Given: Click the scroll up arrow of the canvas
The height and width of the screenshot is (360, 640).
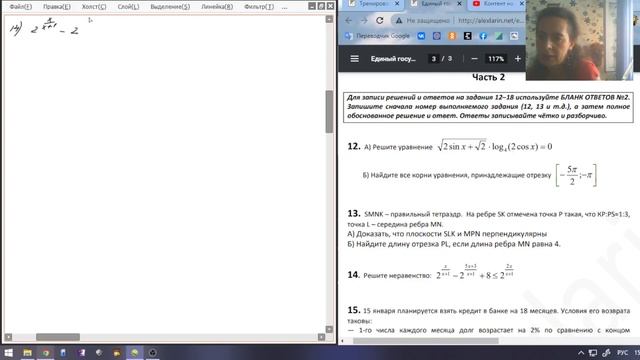Looking at the screenshot, I should click(x=329, y=19).
